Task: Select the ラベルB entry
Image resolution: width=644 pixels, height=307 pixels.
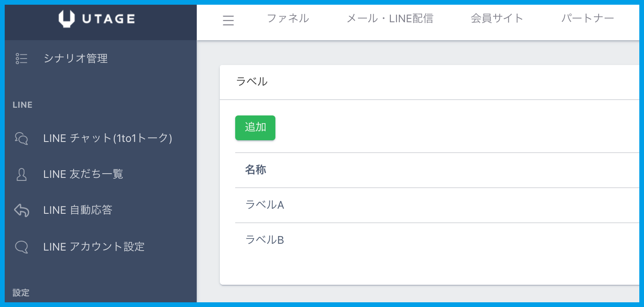Action: pos(265,240)
